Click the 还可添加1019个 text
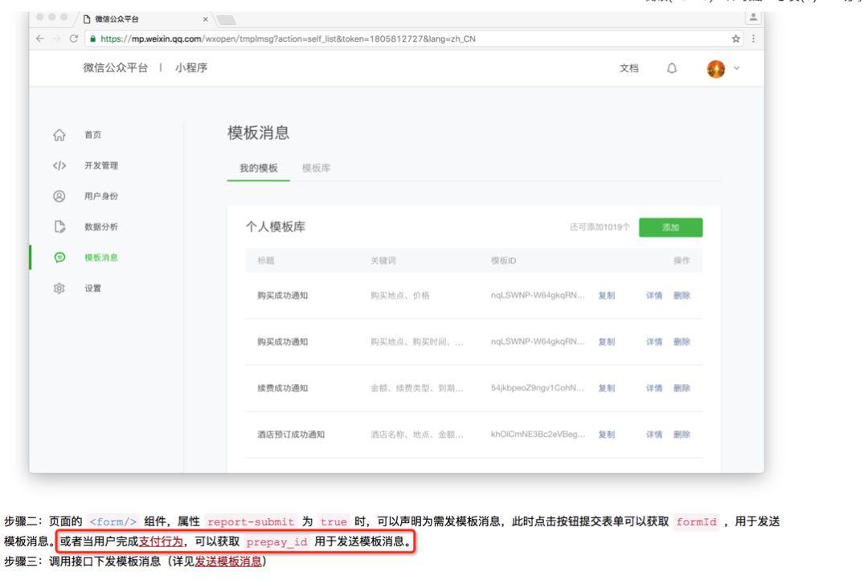The width and height of the screenshot is (868, 588). 600,227
